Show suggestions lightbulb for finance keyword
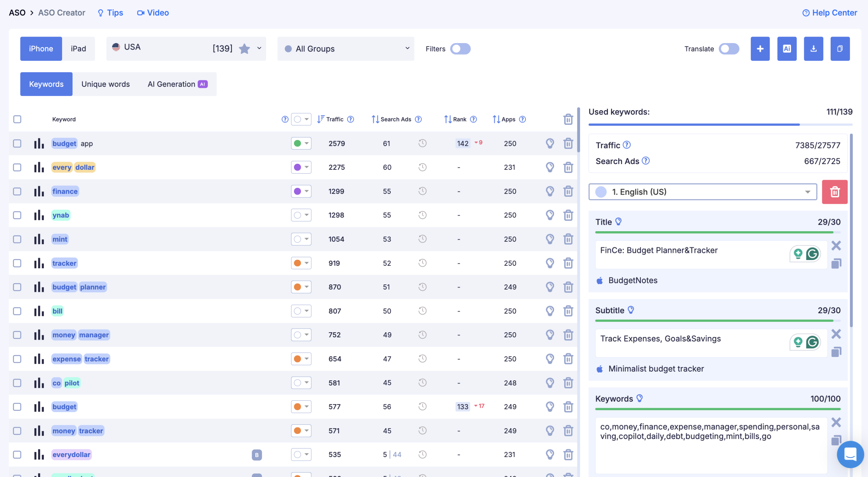This screenshot has width=868, height=477. (x=550, y=191)
